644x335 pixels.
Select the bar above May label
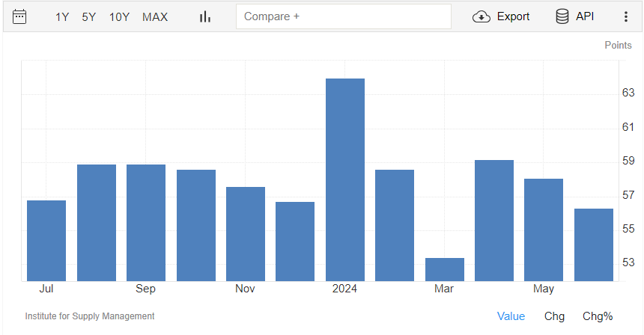tap(544, 230)
